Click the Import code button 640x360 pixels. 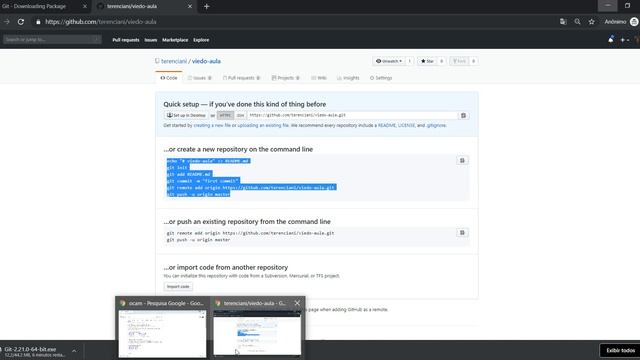[x=178, y=287]
